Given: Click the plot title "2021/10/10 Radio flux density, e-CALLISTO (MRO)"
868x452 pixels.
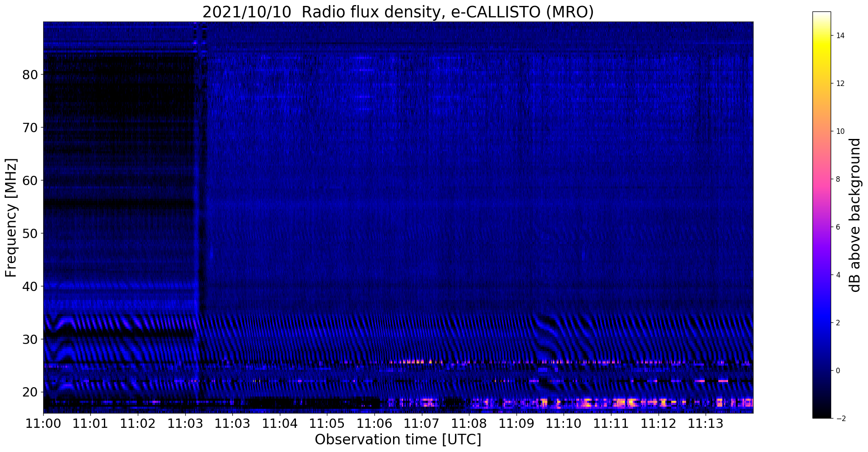Looking at the screenshot, I should 398,12.
